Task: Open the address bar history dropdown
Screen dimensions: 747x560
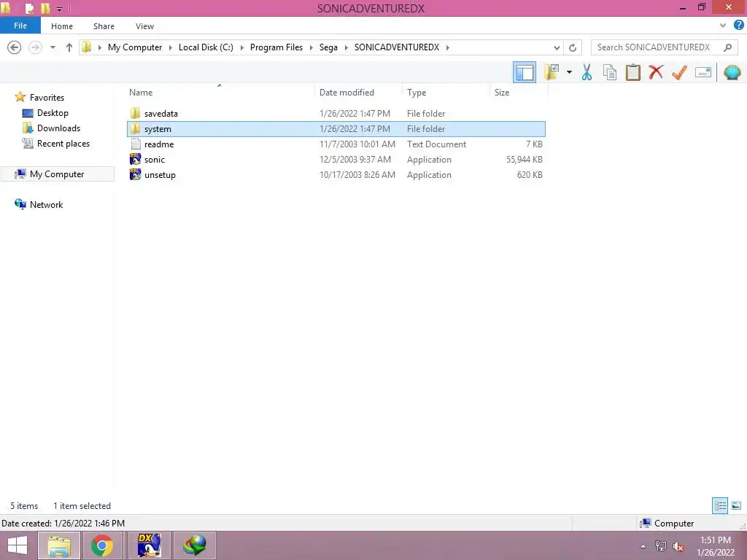Action: 557,47
